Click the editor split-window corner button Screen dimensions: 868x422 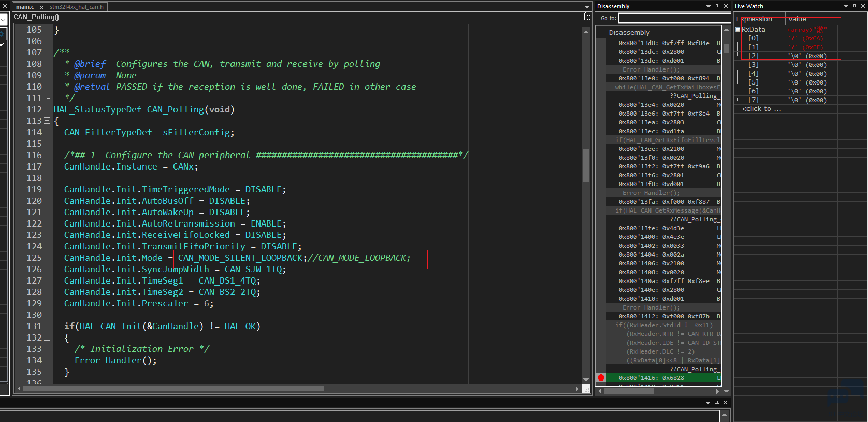[x=586, y=389]
